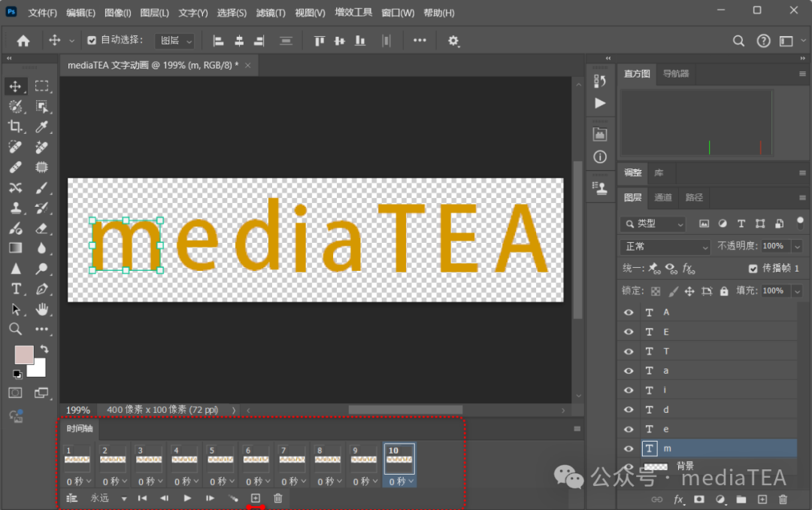The image size is (812, 510).
Task: Toggle the Auto-Select checkbox
Action: coord(92,41)
